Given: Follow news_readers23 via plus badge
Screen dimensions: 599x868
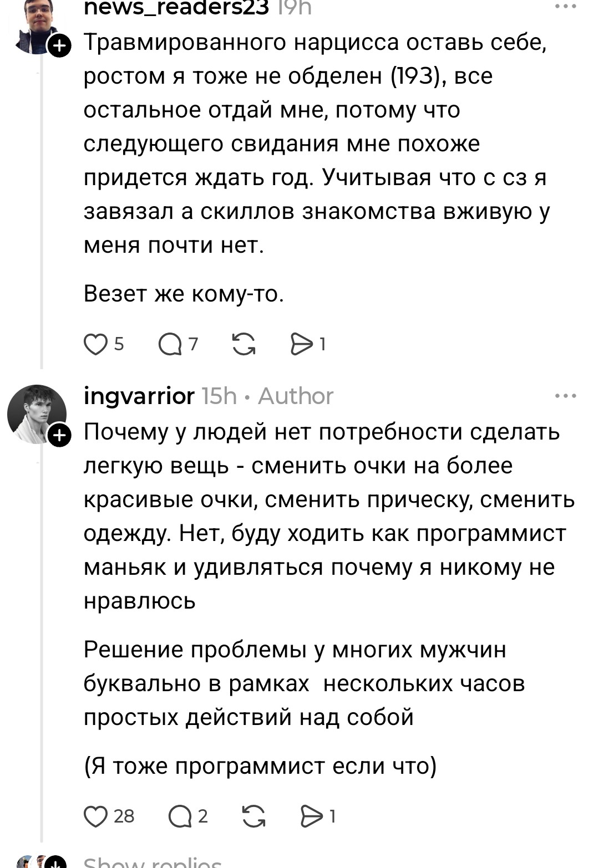Looking at the screenshot, I should pos(59,47).
